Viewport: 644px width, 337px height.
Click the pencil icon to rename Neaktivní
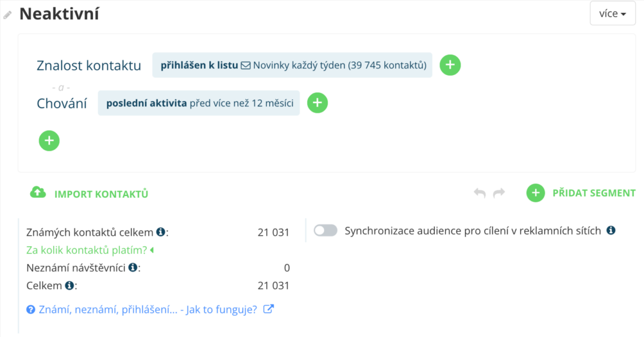[x=8, y=15]
